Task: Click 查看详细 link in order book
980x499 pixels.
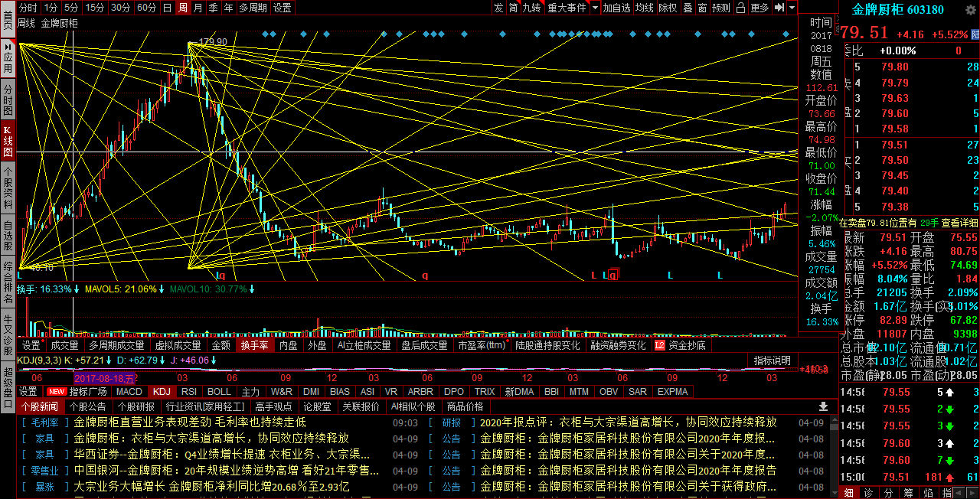Action: [960, 223]
